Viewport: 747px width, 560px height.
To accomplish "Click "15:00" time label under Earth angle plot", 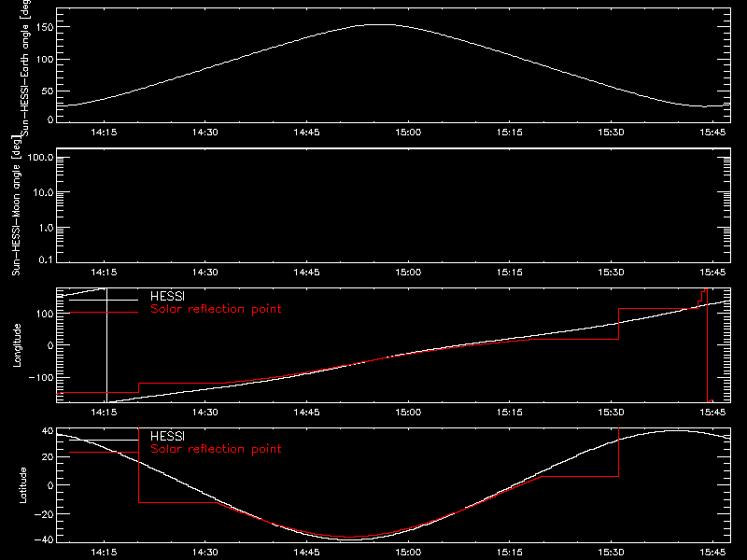I will click(x=408, y=133).
